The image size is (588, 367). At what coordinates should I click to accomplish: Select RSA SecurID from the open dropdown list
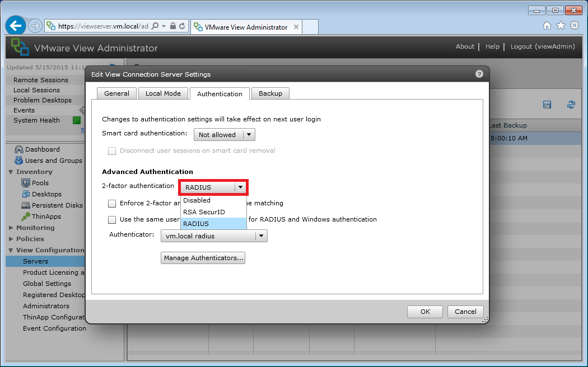205,211
